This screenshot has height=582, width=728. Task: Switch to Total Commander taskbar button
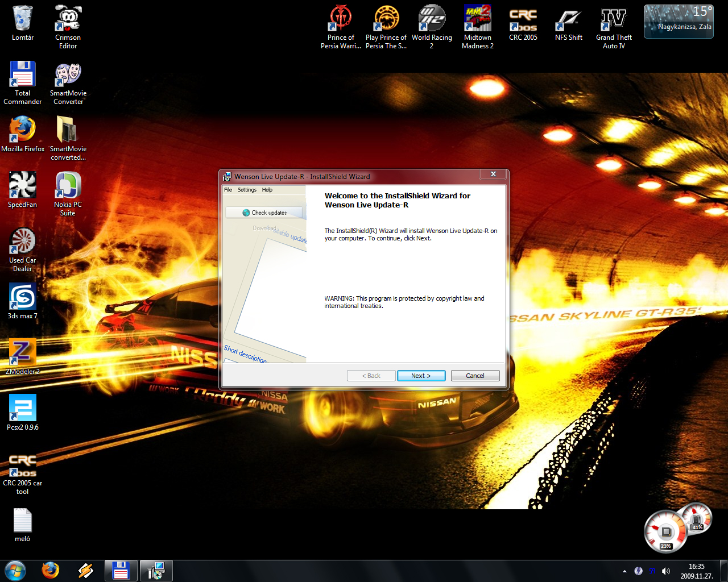point(121,571)
